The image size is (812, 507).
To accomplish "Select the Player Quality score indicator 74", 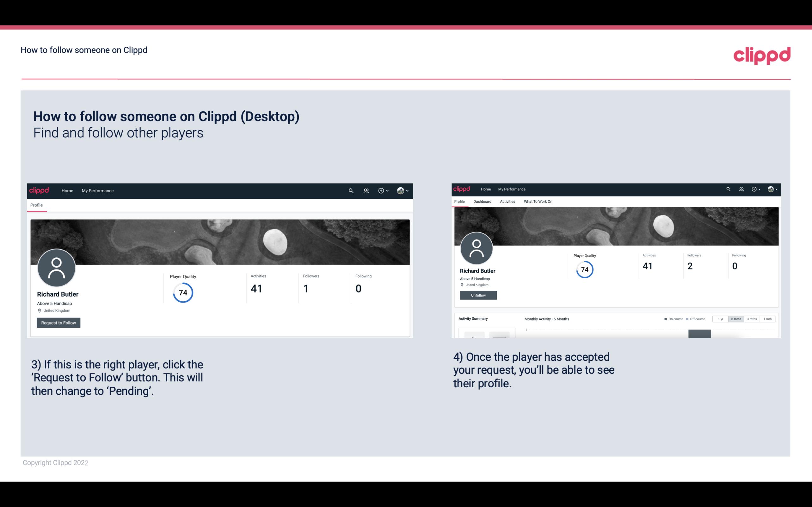I will tap(182, 293).
